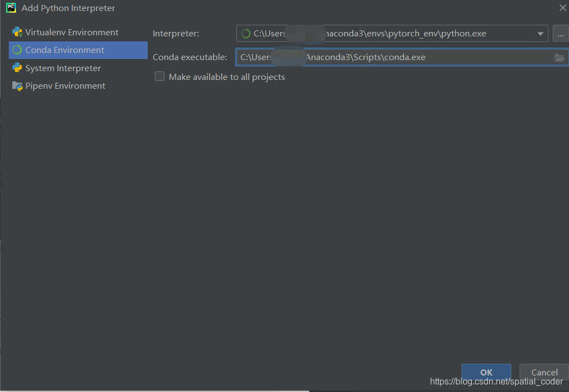Image resolution: width=569 pixels, height=392 pixels.
Task: Confirm with the OK button
Action: point(486,372)
